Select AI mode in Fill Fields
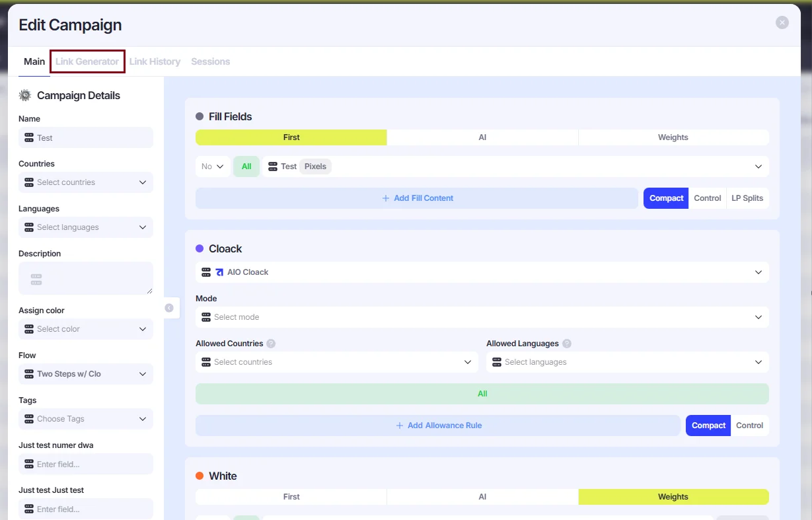This screenshot has height=520, width=812. (482, 137)
